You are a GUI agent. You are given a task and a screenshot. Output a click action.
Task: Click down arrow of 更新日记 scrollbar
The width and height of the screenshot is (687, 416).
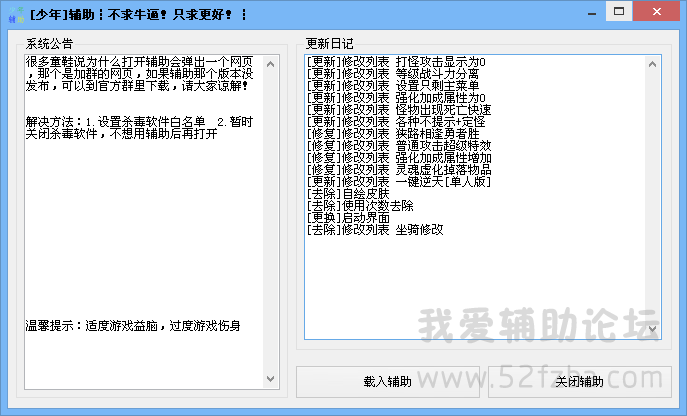652,329
